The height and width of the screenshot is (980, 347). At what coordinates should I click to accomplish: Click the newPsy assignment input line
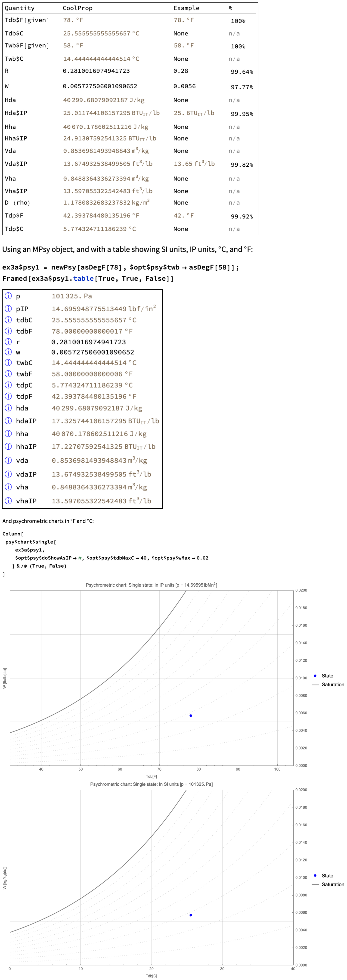click(120, 267)
